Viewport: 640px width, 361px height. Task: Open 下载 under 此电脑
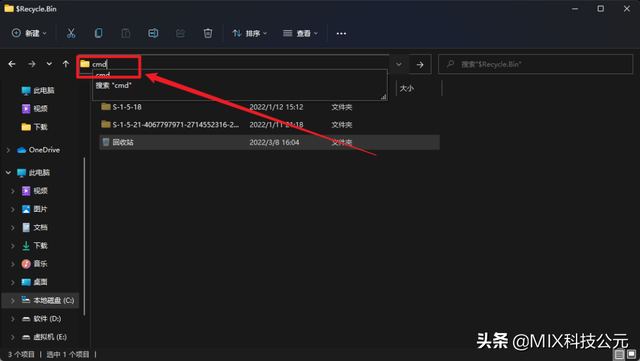(x=35, y=245)
